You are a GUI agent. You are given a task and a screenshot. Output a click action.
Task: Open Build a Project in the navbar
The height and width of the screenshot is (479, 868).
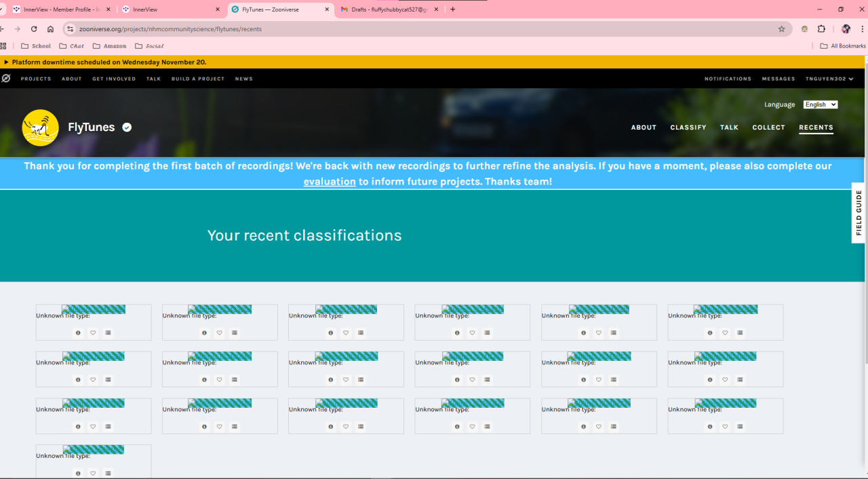[x=198, y=79]
